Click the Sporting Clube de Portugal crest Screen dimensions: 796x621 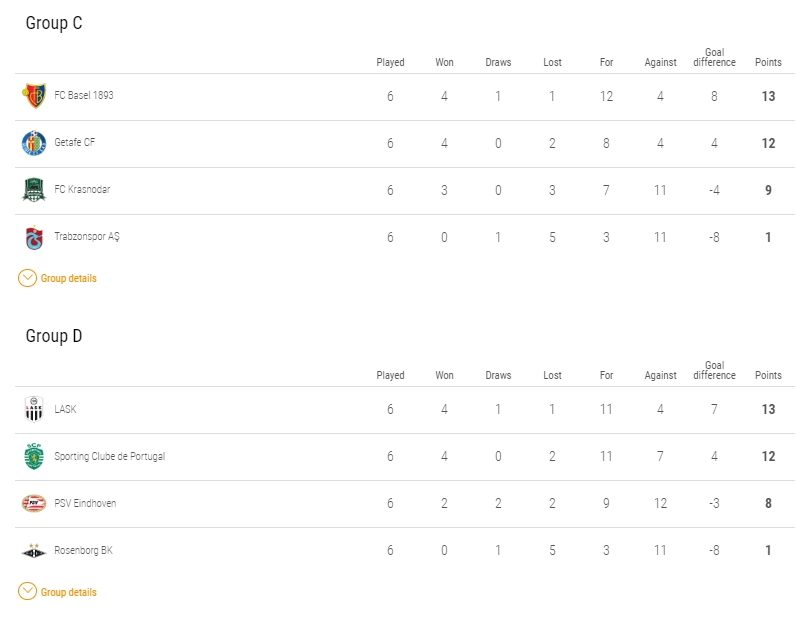34,456
